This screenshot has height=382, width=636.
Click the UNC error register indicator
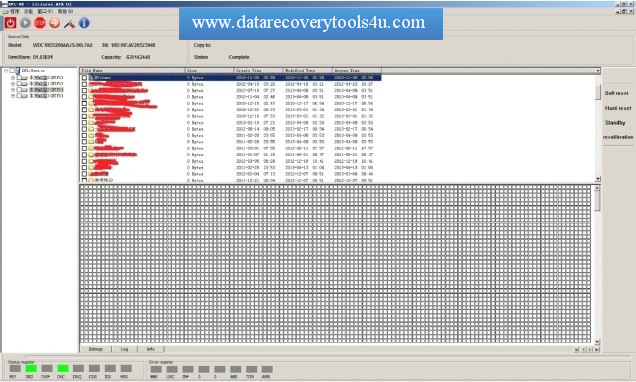pos(172,369)
